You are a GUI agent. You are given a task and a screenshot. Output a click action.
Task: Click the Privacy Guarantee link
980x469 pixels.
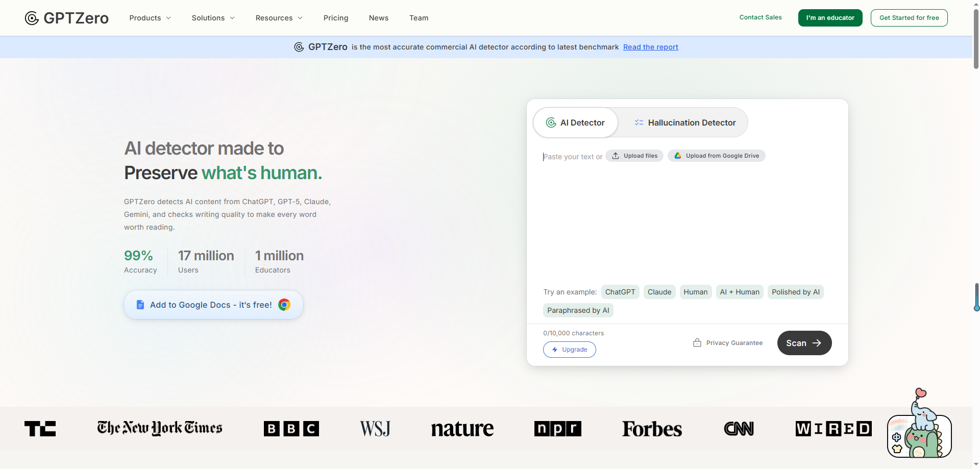click(x=728, y=343)
